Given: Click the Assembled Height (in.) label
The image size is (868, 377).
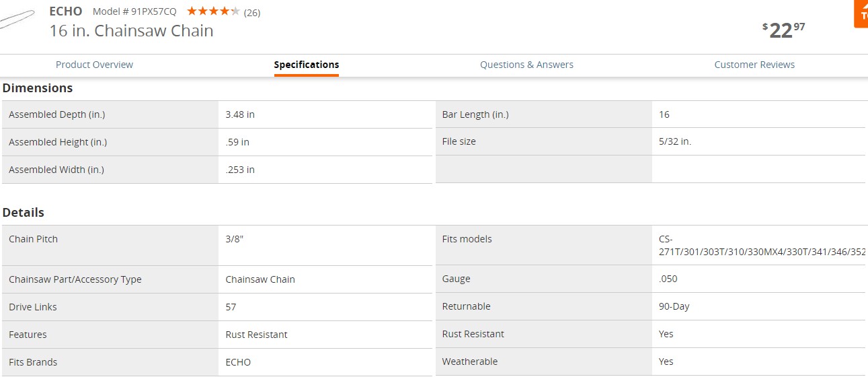Looking at the screenshot, I should (x=58, y=142).
